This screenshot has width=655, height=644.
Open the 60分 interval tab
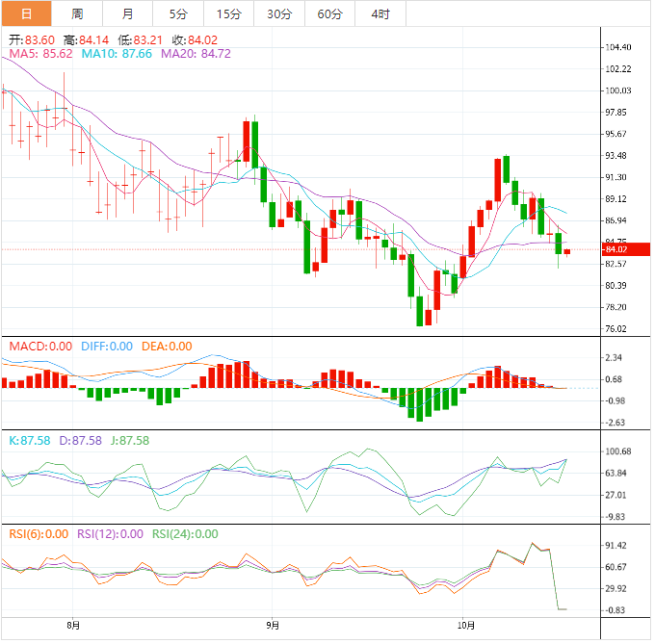tap(329, 13)
